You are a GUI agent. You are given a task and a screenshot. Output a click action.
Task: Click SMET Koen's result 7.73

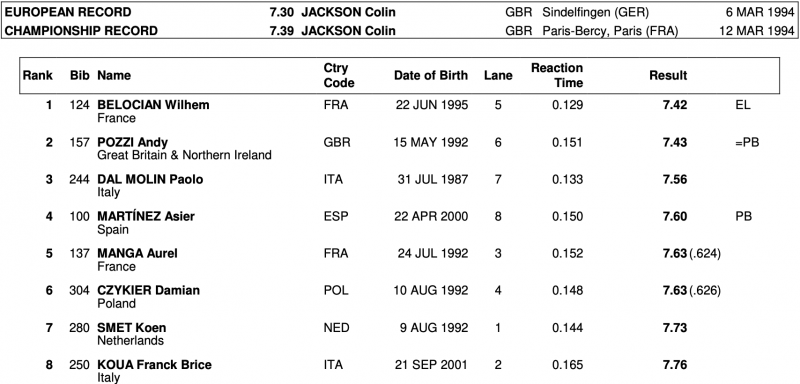pos(674,328)
